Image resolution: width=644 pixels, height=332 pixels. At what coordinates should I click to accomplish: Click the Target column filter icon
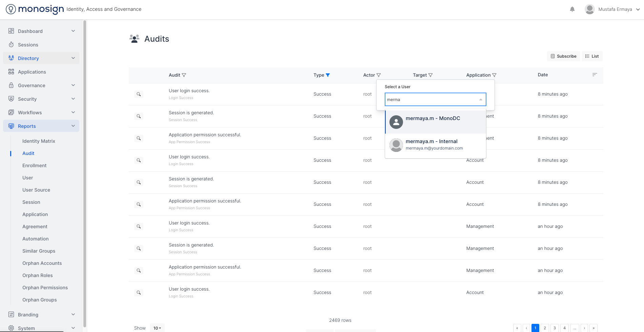pyautogui.click(x=430, y=75)
